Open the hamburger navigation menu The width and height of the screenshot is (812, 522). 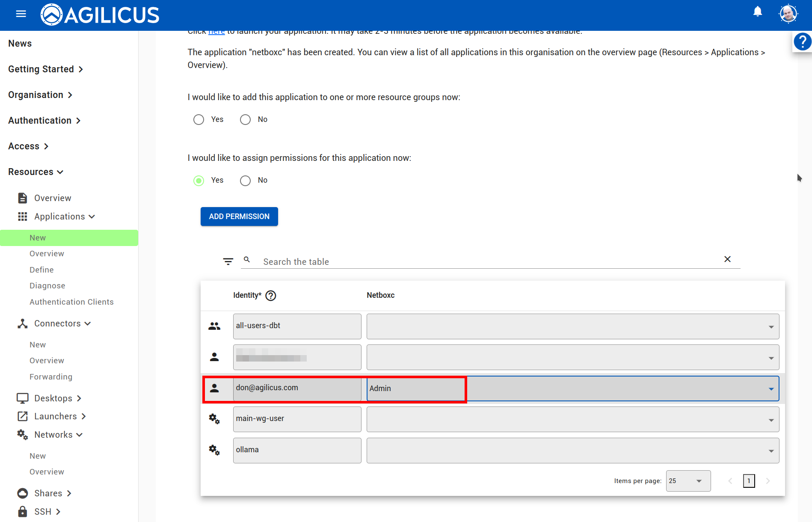[21, 13]
